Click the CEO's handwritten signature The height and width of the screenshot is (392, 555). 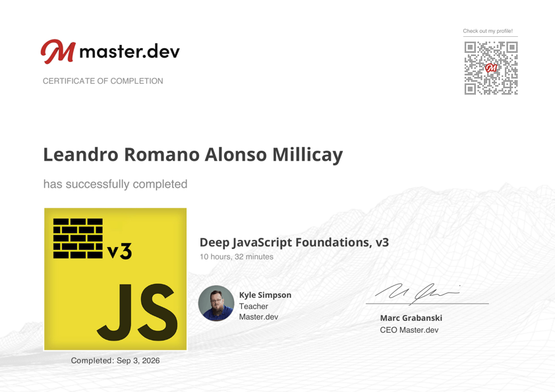coord(418,293)
